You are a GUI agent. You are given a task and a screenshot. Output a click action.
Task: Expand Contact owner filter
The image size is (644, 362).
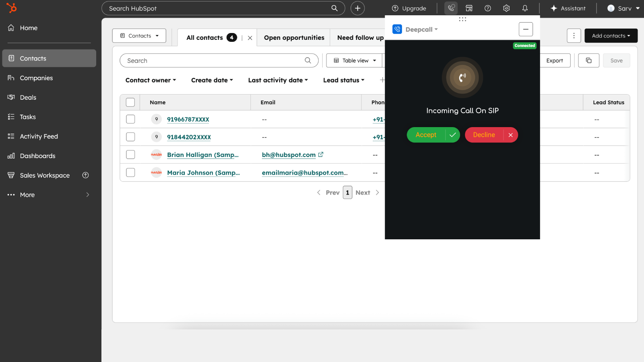point(151,80)
